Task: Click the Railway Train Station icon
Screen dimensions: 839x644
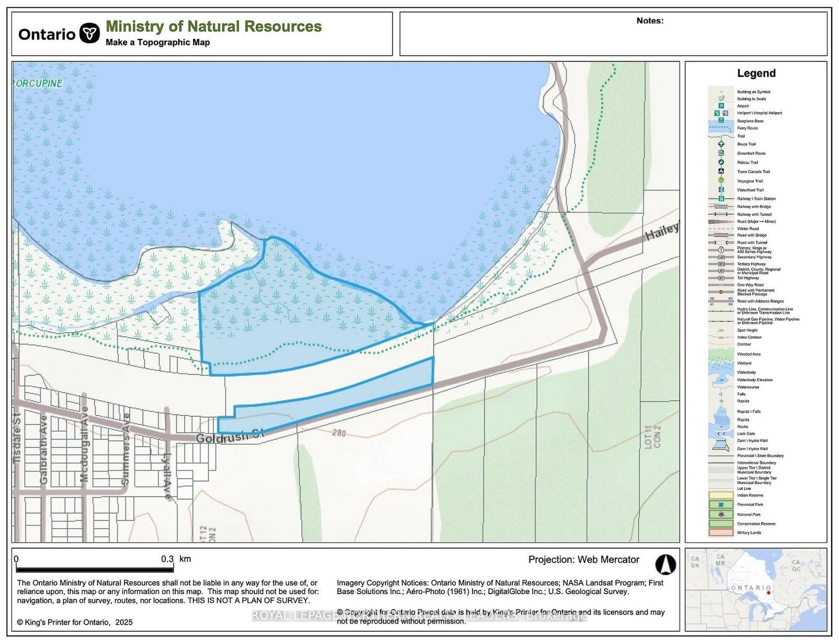Action: [721, 199]
